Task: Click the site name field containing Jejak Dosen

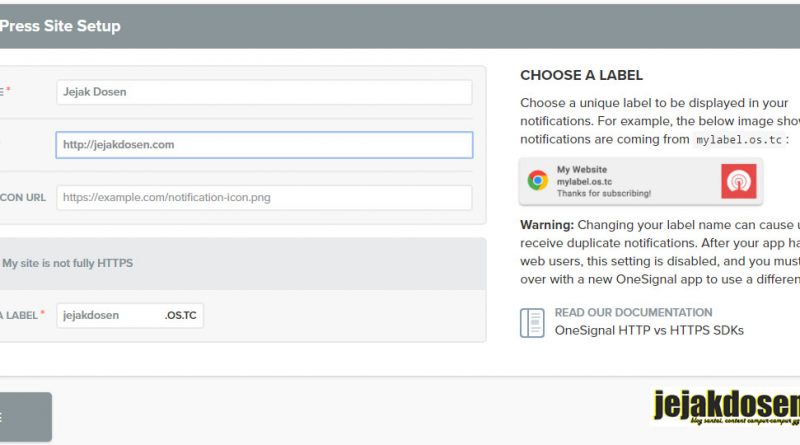Action: point(264,92)
